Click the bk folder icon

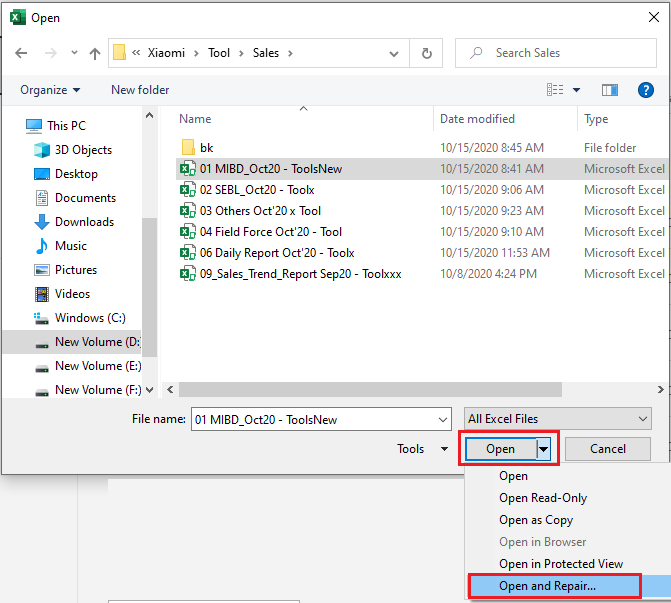188,148
